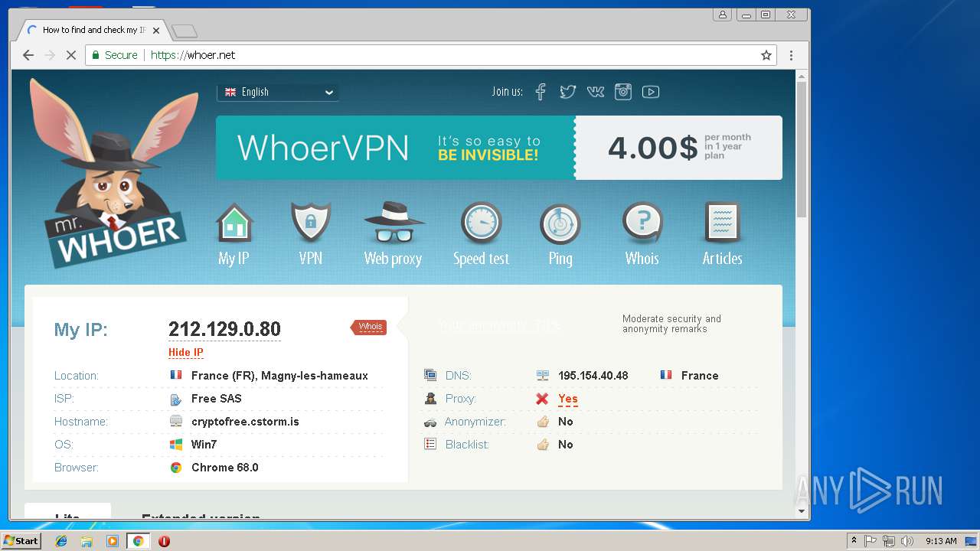
Task: Click the Action Center flag tray icon
Action: 871,541
